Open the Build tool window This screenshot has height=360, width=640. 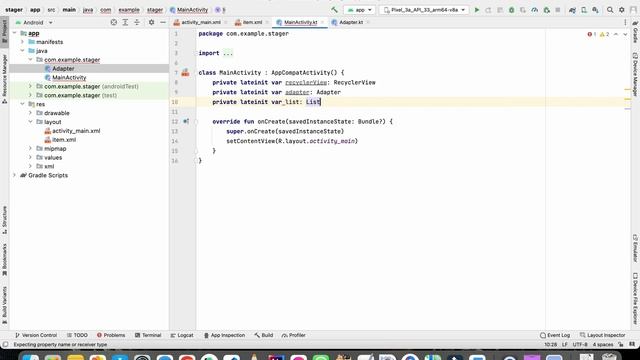coord(264,335)
